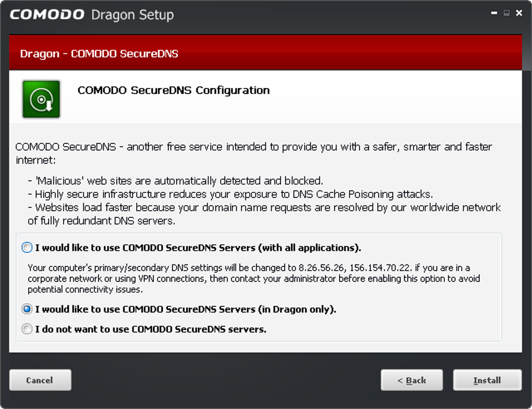Select SecureDNS with all applications option
The height and width of the screenshot is (409, 532).
(x=27, y=247)
